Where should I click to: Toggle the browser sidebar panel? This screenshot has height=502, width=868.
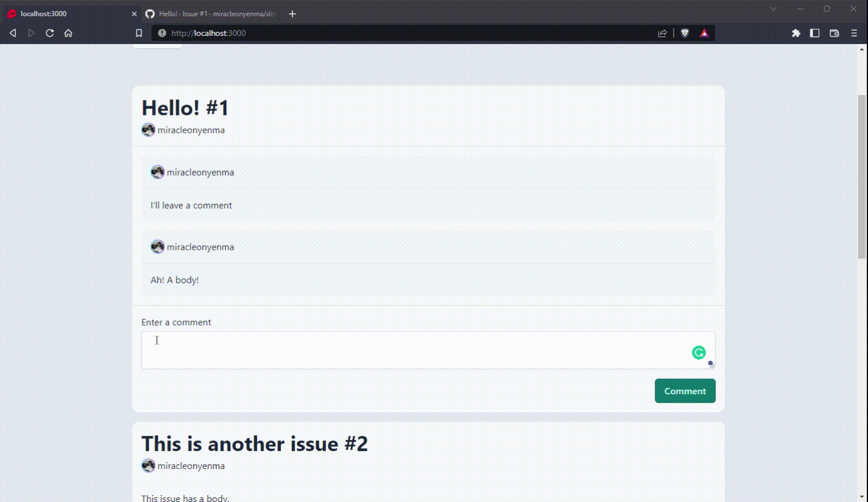pyautogui.click(x=815, y=33)
